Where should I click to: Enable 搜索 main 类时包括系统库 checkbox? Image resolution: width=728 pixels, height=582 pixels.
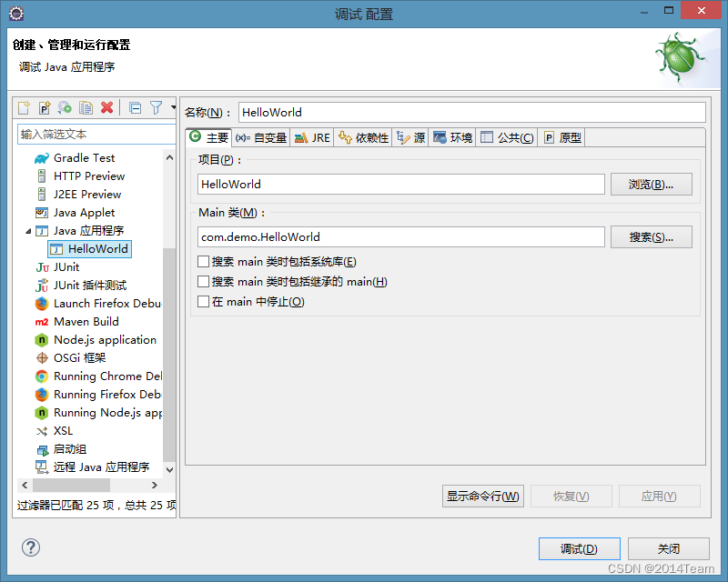pyautogui.click(x=204, y=262)
